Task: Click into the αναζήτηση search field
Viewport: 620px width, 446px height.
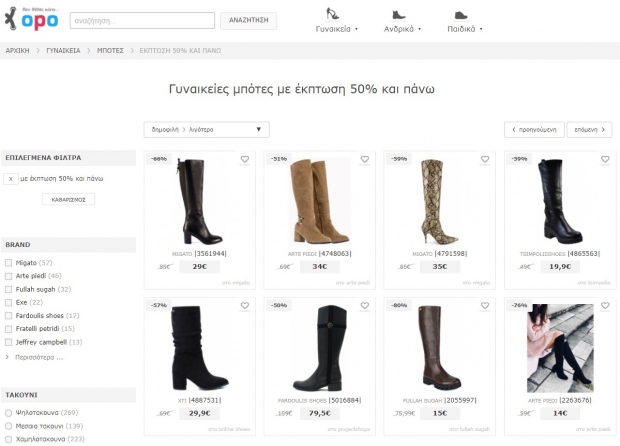Action: pyautogui.click(x=142, y=21)
